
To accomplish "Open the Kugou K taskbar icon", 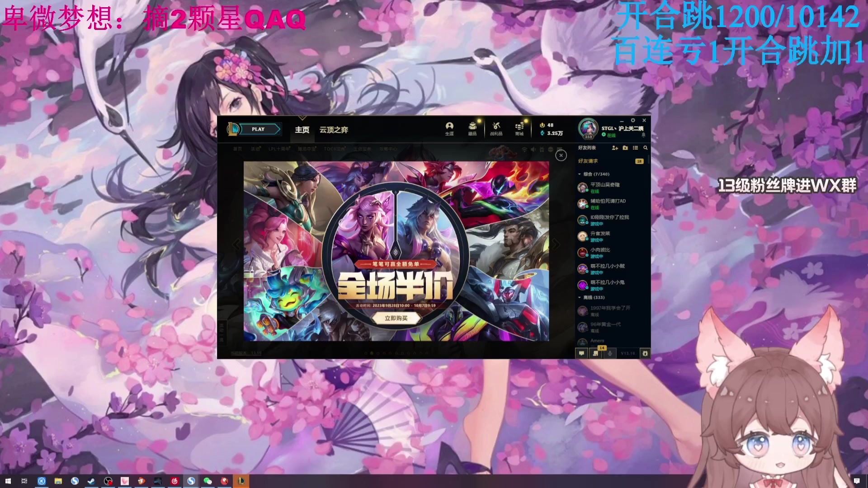I will [42, 481].
